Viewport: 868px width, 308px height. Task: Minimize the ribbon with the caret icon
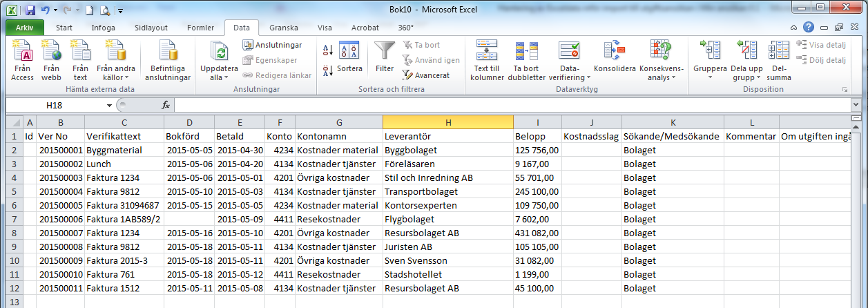point(795,28)
